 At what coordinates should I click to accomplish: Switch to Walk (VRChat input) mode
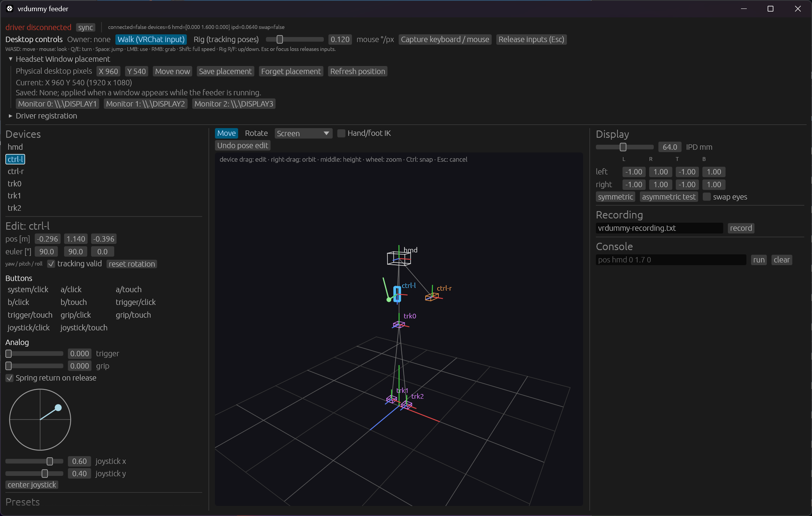151,39
